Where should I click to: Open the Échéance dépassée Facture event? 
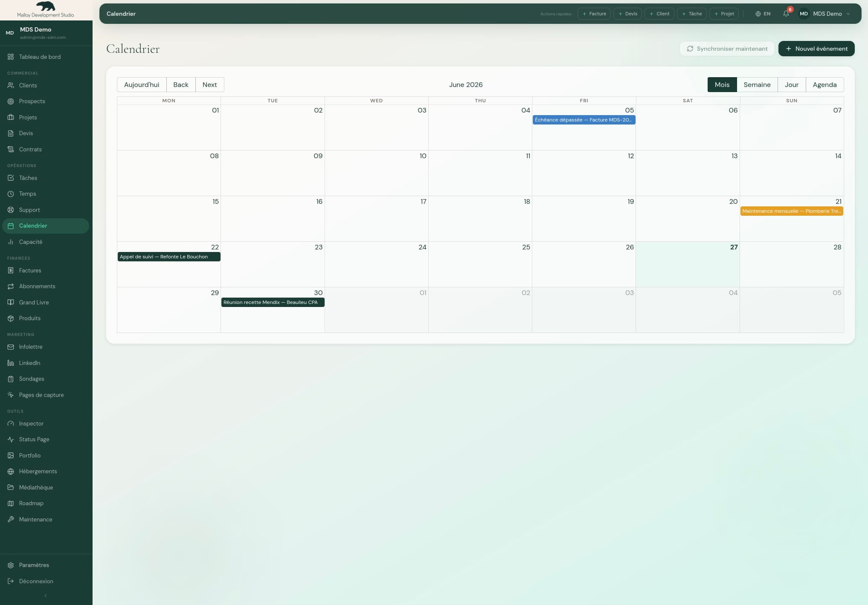point(584,120)
